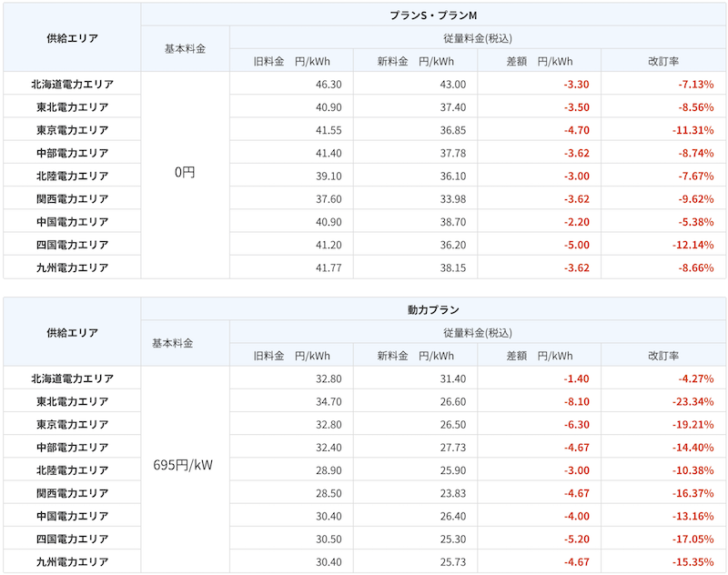The image size is (728, 575).
Task: Click the new rate value 25.90
Action: pos(453,470)
